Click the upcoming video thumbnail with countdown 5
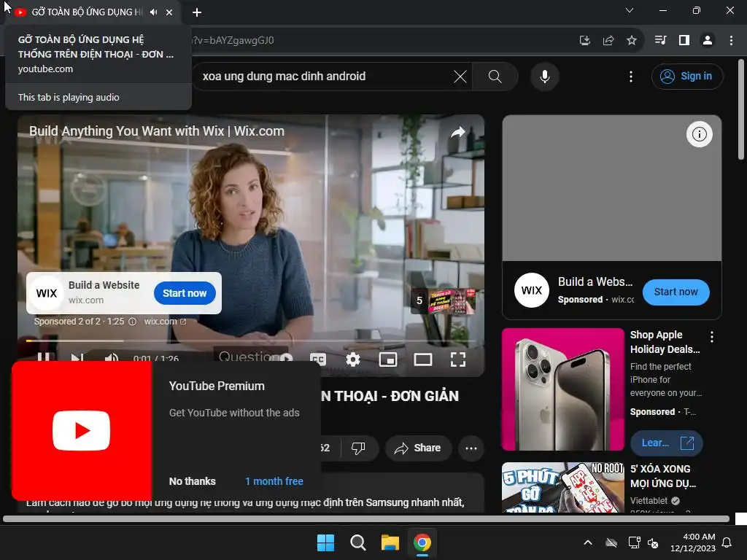 [x=443, y=301]
